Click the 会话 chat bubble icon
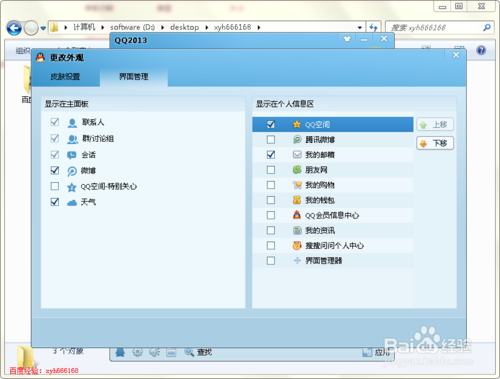The width and height of the screenshot is (500, 379). [72, 155]
